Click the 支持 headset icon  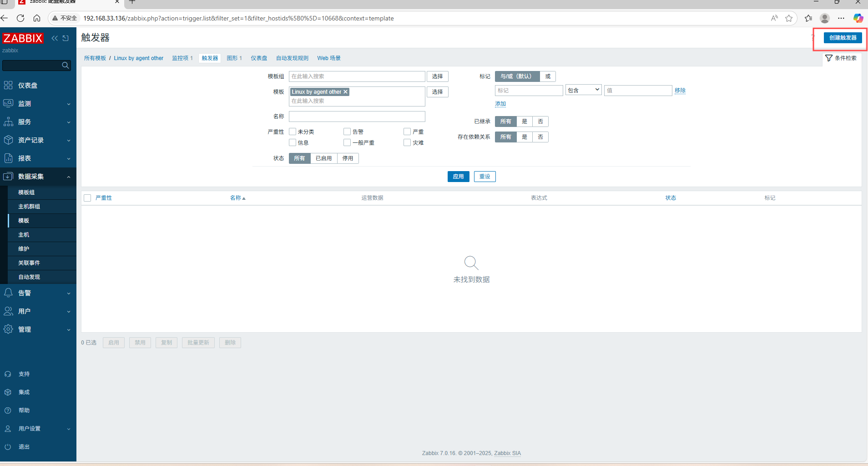8,374
